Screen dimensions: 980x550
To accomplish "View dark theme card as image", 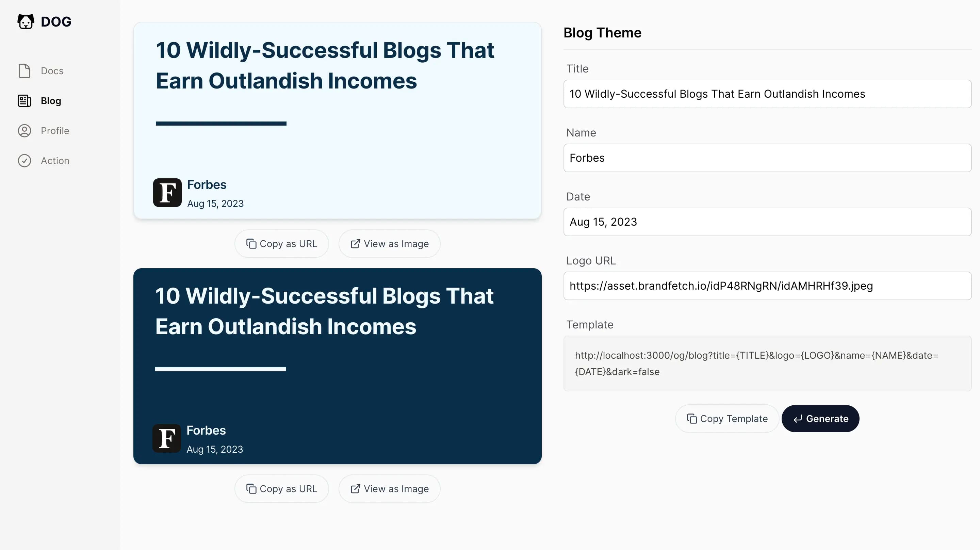I will tap(389, 489).
